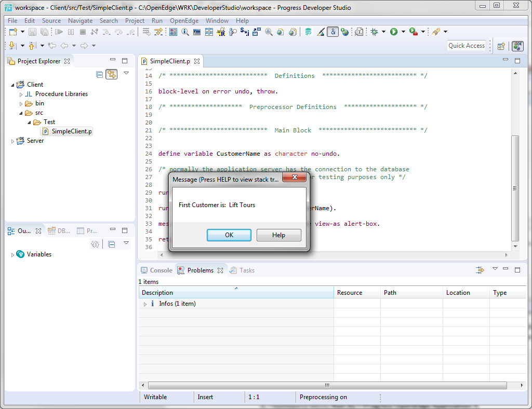Click the colored grid Data Dictionary icon
The height and width of the screenshot is (409, 532).
coord(174,32)
